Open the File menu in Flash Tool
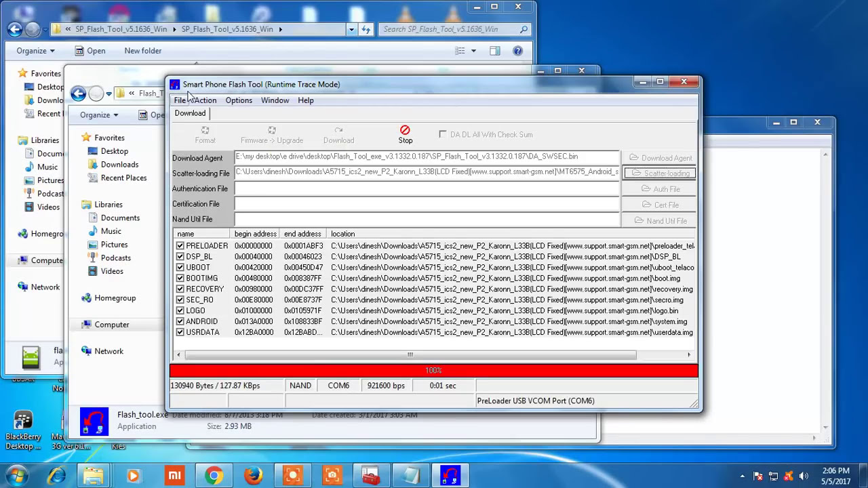Image resolution: width=868 pixels, height=488 pixels. click(180, 100)
